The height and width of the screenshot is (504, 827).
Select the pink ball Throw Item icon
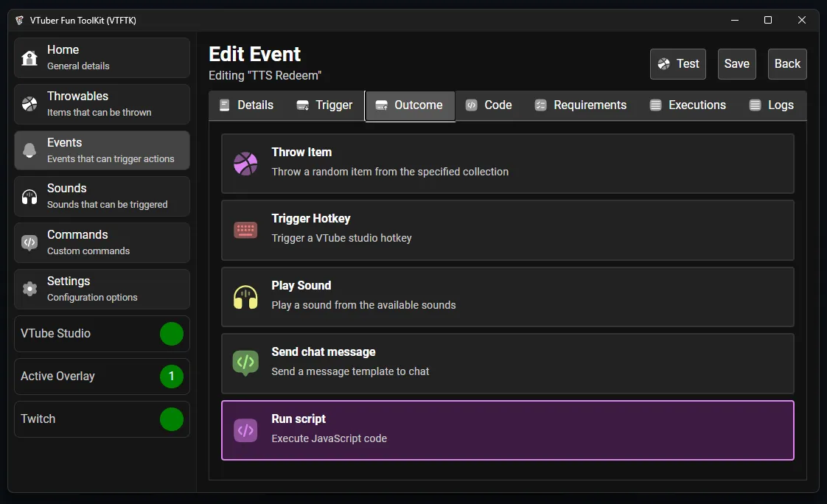[x=245, y=164]
